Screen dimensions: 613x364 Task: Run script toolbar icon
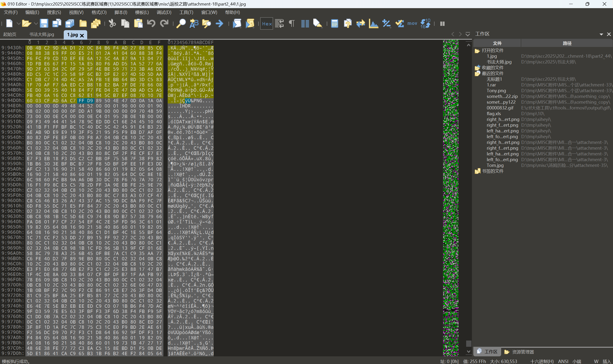pos(237,23)
